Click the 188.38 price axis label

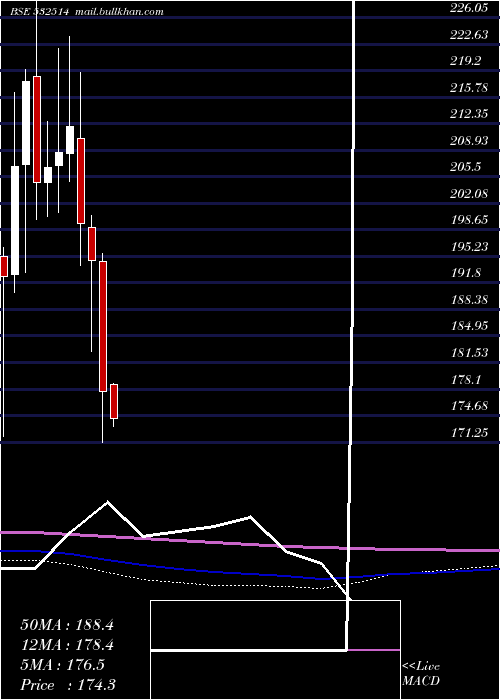click(x=469, y=300)
